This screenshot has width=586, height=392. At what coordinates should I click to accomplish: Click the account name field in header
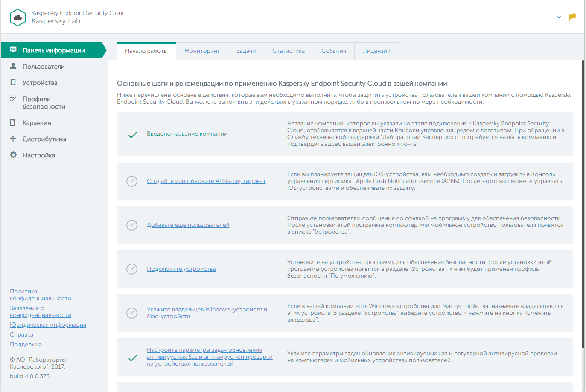[527, 17]
